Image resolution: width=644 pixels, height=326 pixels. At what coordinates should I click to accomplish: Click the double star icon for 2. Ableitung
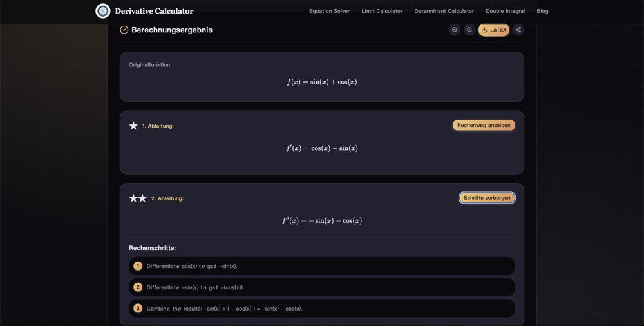pyautogui.click(x=138, y=198)
